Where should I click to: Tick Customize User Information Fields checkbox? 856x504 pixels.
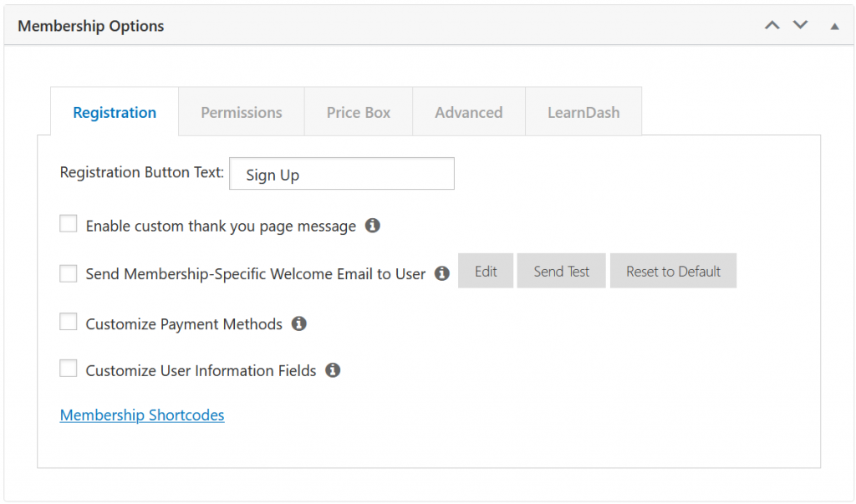click(x=69, y=369)
